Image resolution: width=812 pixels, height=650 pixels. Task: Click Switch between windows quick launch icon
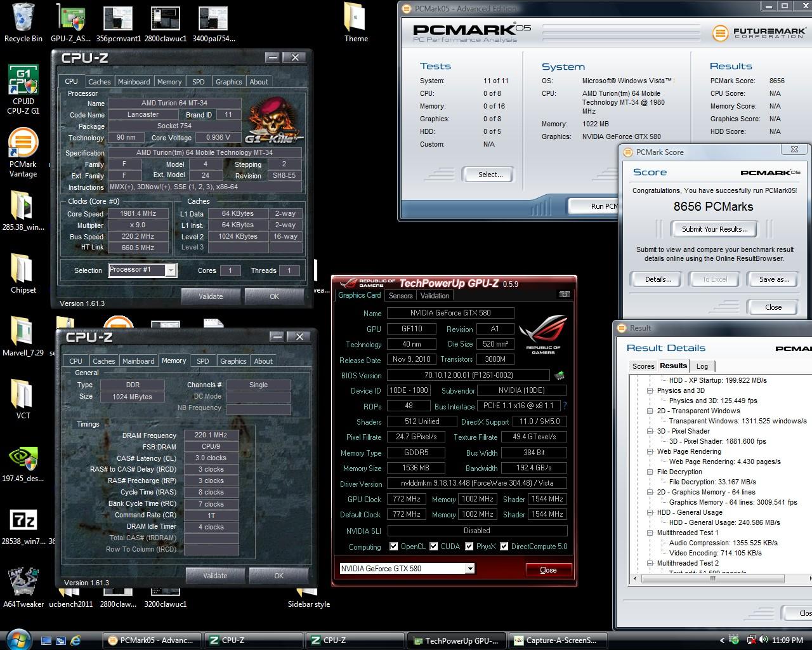61,640
